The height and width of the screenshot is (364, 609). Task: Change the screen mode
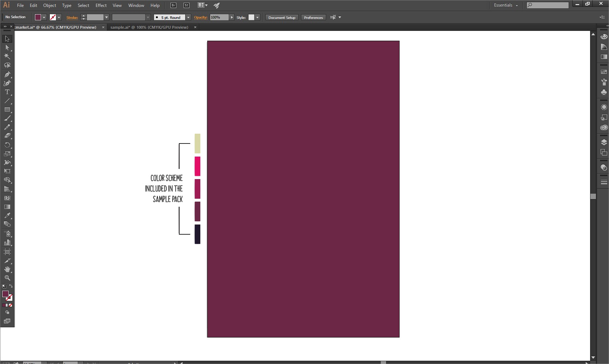pos(7,321)
